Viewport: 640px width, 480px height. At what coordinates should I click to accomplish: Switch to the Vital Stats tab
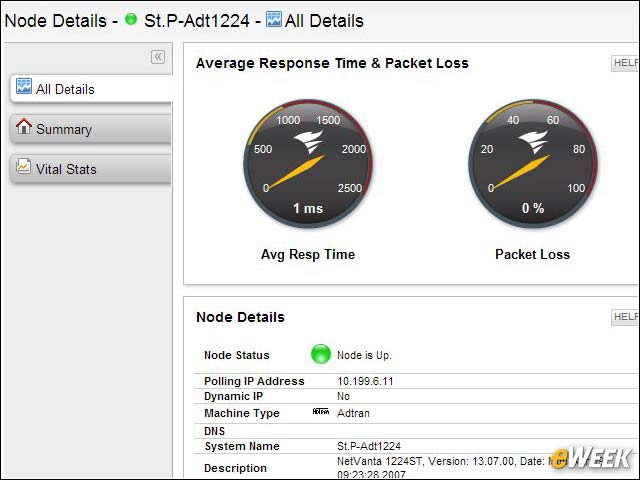pyautogui.click(x=91, y=169)
